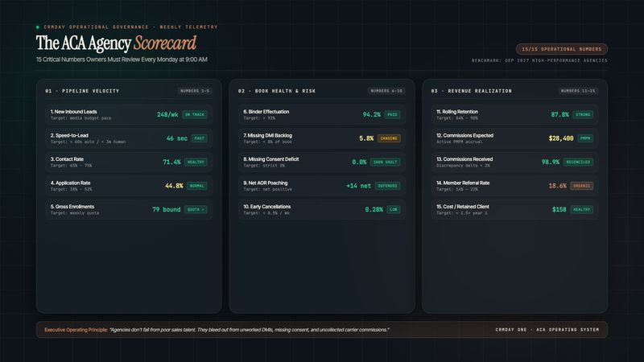644x362 pixels.
Task: Open the "7. Missing DMI Backlog" row
Action: coord(321,138)
